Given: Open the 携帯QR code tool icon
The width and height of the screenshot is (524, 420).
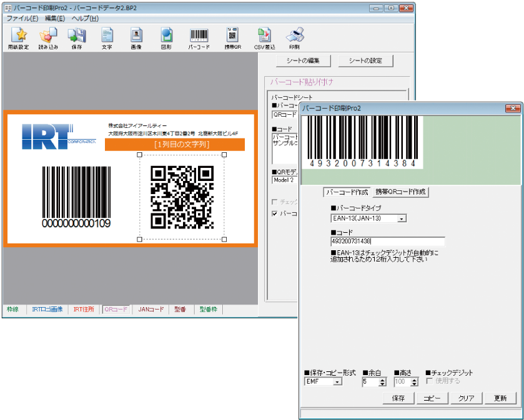Looking at the screenshot, I should [x=233, y=36].
